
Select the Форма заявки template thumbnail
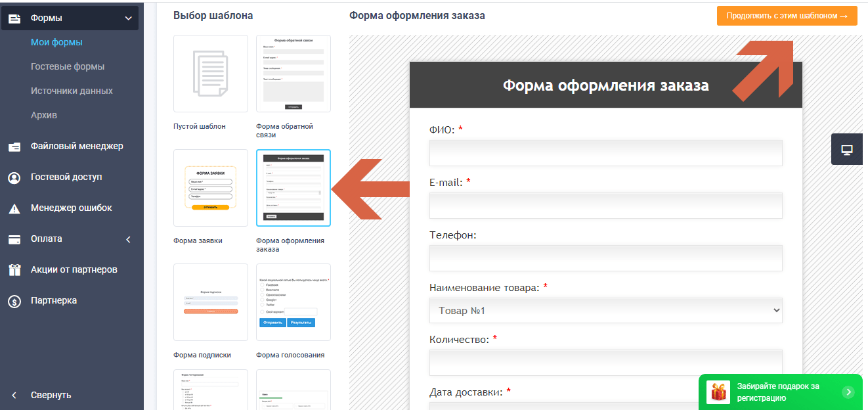coord(210,188)
